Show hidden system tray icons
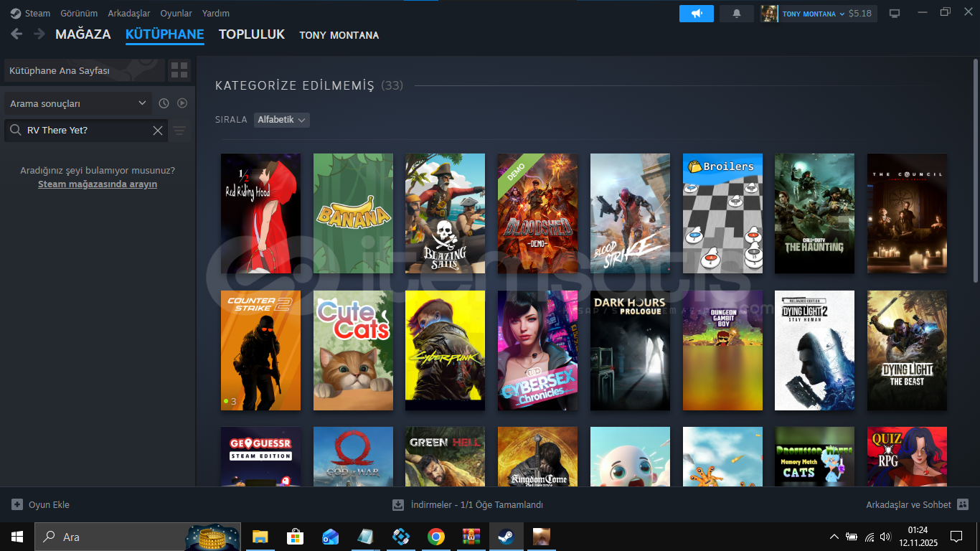Viewport: 980px width, 551px height. point(834,537)
